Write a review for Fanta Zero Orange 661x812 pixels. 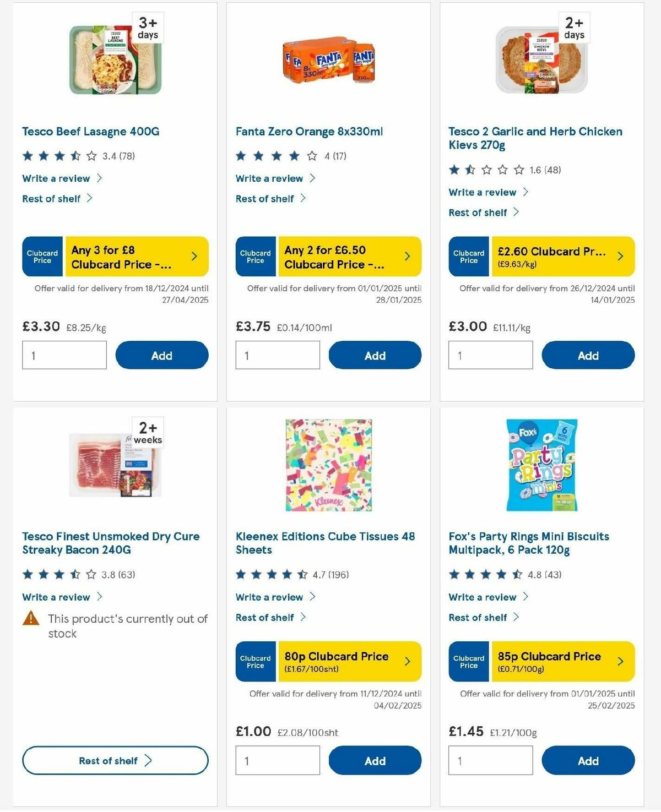point(269,178)
